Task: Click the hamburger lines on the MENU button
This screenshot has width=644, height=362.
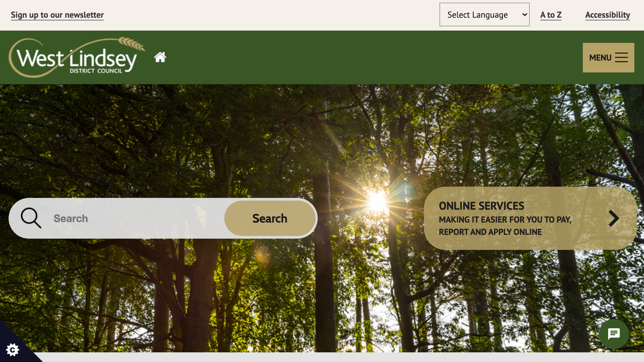Action: (x=621, y=57)
